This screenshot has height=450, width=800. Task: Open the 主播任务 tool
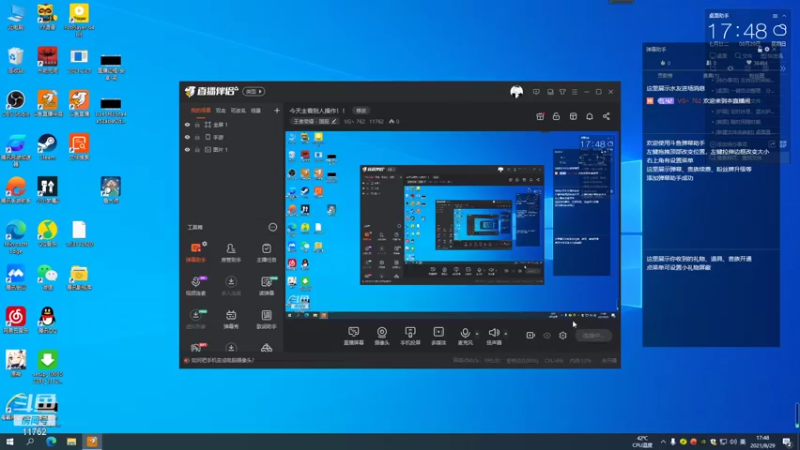[266, 253]
